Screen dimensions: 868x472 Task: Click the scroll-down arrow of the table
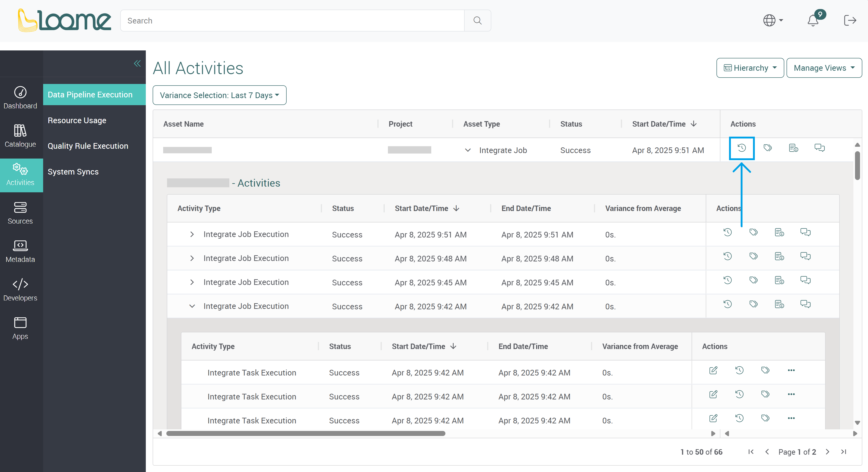click(x=857, y=422)
